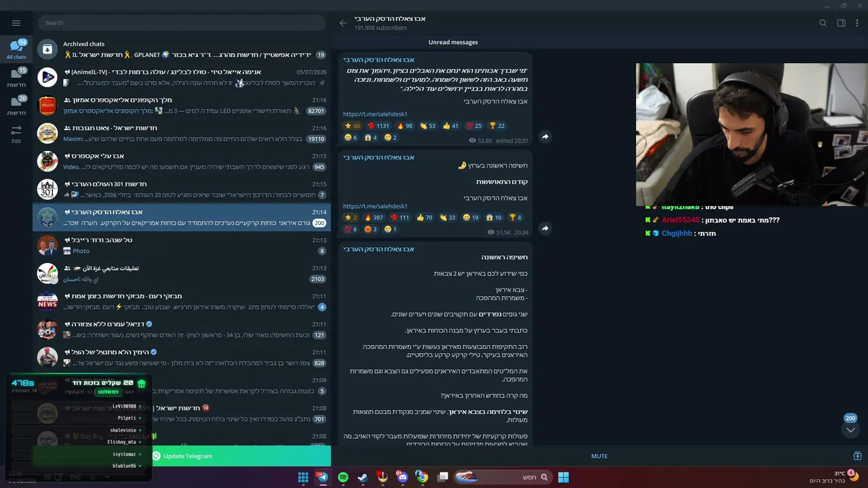Open Task View on the taskbar
Screen dimensions: 868x488
443,477
